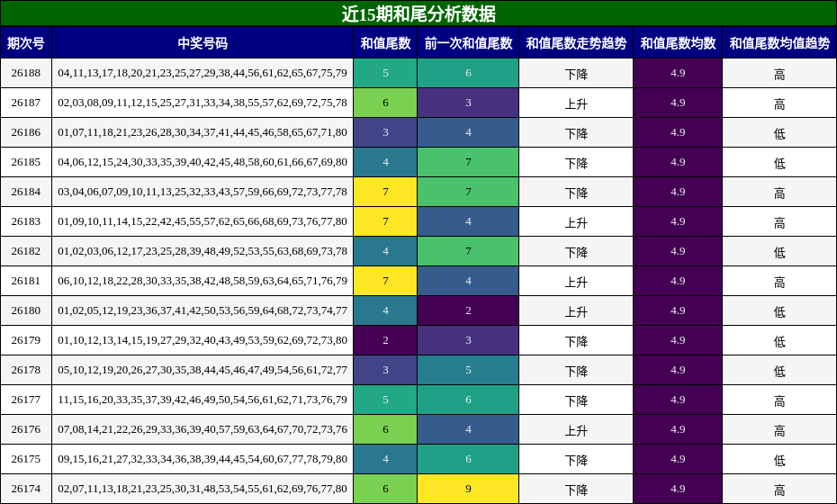Select issue number 26178
This screenshot has height=504, width=837.
[x=25, y=370]
